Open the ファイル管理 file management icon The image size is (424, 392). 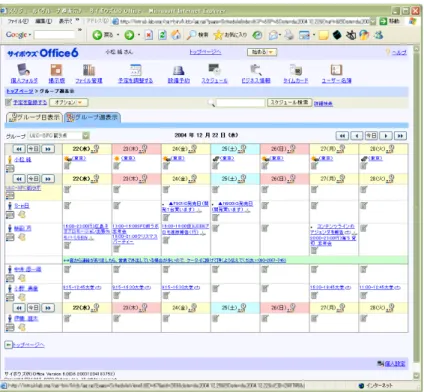[x=89, y=70]
